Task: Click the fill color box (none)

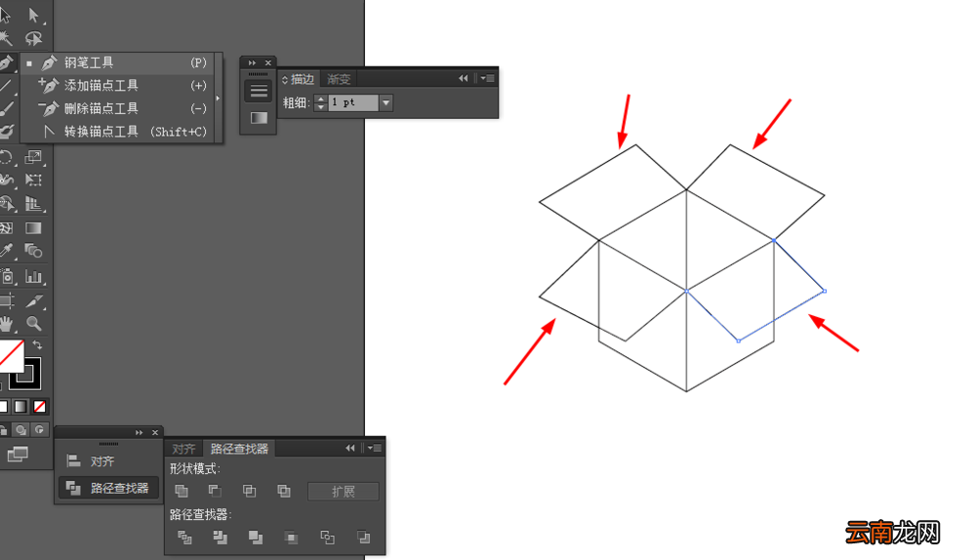Action: [x=11, y=356]
